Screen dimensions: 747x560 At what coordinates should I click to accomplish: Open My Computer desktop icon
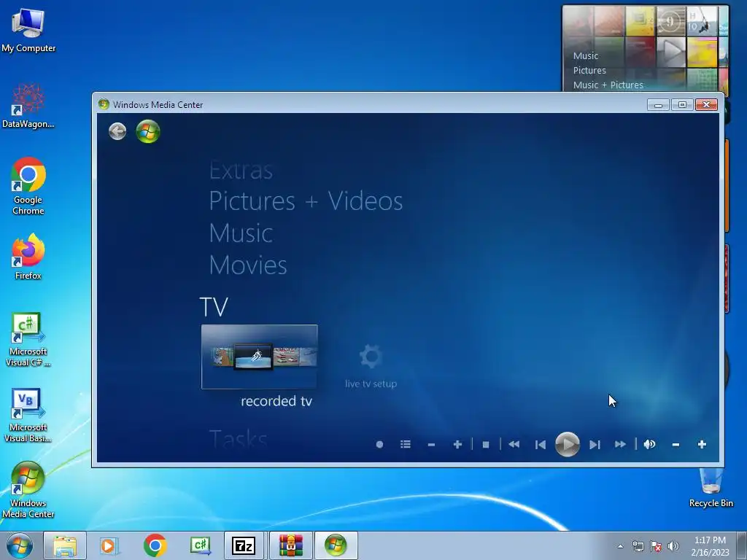[x=28, y=31]
